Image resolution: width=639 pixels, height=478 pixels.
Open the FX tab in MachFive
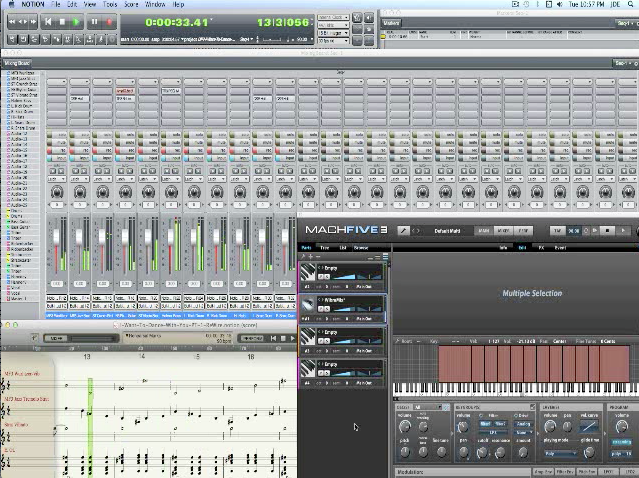coord(541,247)
